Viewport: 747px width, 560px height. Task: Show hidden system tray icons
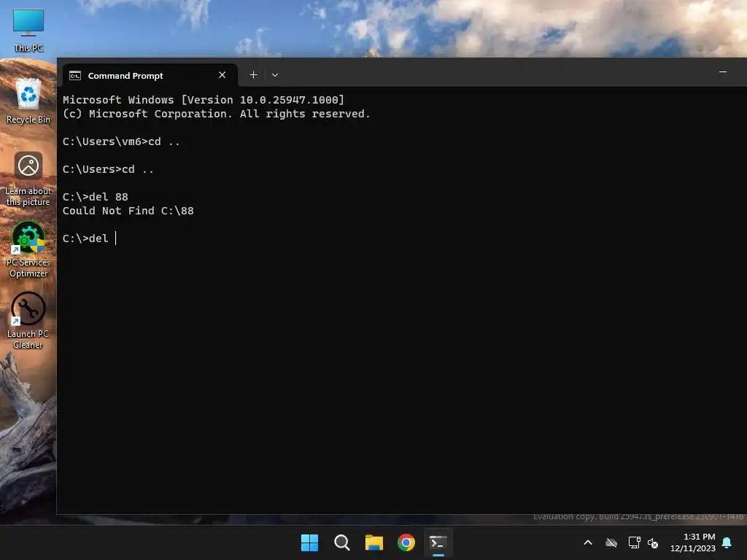point(588,542)
